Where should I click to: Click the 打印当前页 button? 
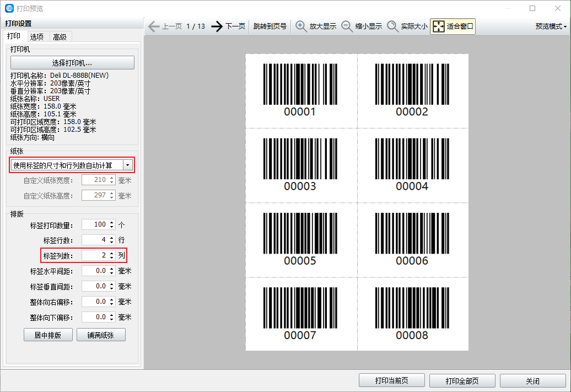(392, 381)
